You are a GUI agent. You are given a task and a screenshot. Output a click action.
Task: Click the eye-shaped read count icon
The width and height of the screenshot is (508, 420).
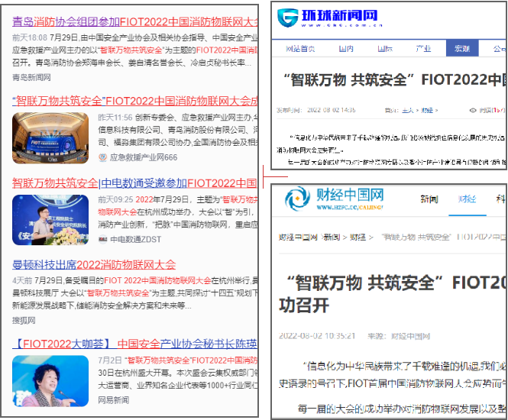472,110
